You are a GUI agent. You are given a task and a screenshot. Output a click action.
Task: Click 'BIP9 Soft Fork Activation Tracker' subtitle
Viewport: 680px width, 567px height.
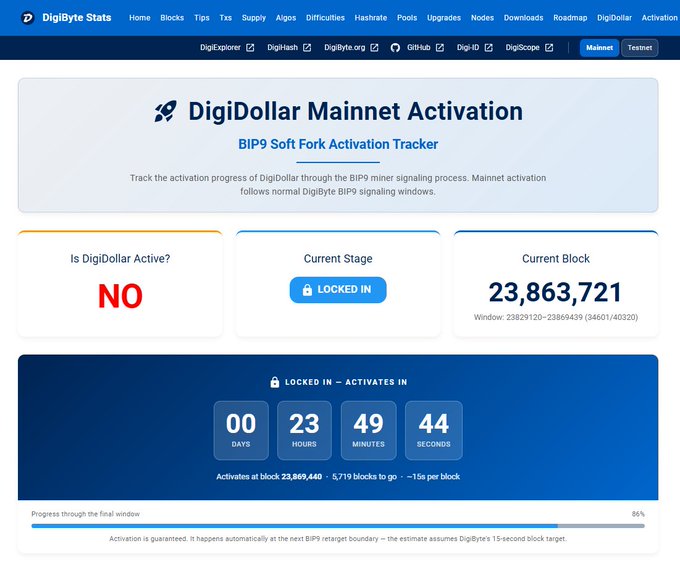338,144
